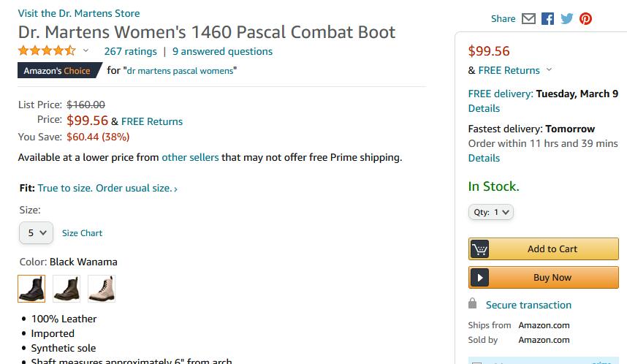627x364 pixels.
Task: Click the Add to Cart button
Action: tap(544, 249)
